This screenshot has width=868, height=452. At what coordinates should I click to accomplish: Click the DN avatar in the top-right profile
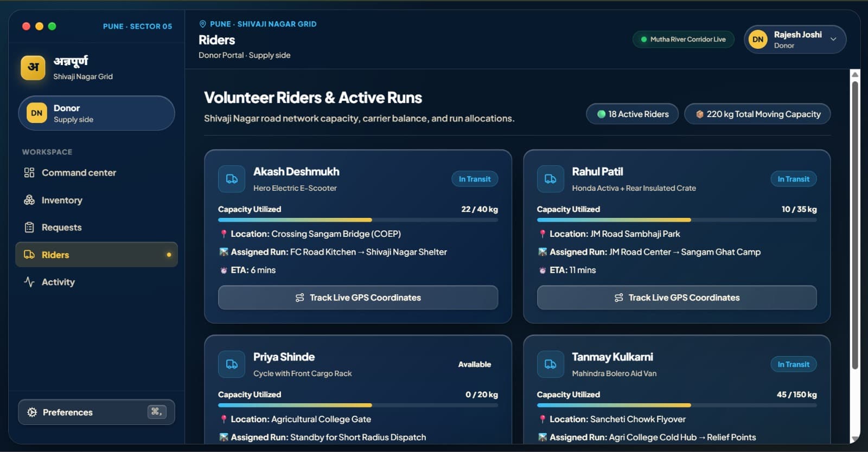758,40
